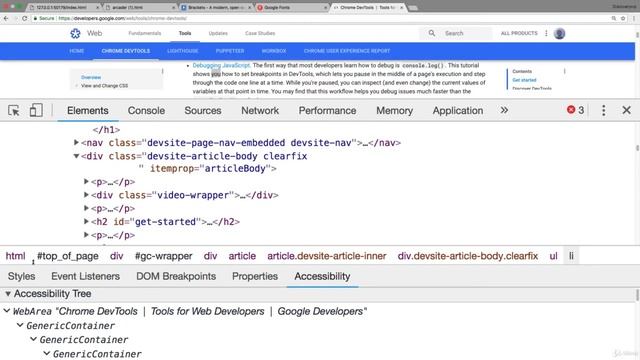Activate the inspect element picker tool
This screenshot has height=360, width=640.
(x=13, y=111)
